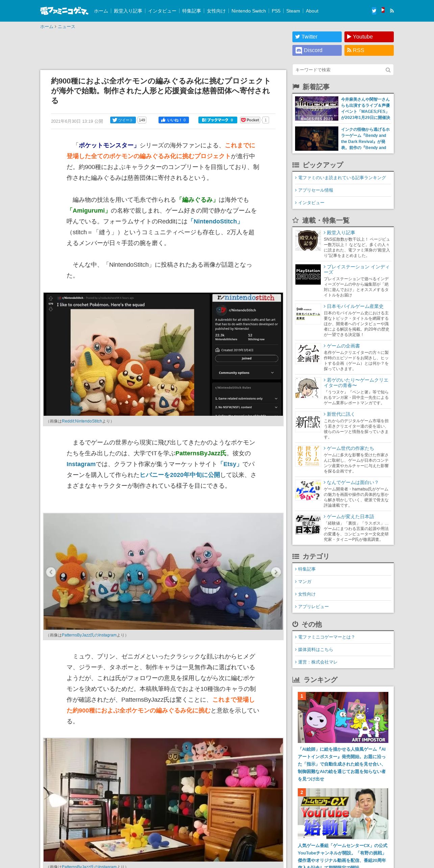Bookmark with B!ブックマーク button
Image resolution: width=434 pixels, height=868 pixels.
[x=218, y=120]
